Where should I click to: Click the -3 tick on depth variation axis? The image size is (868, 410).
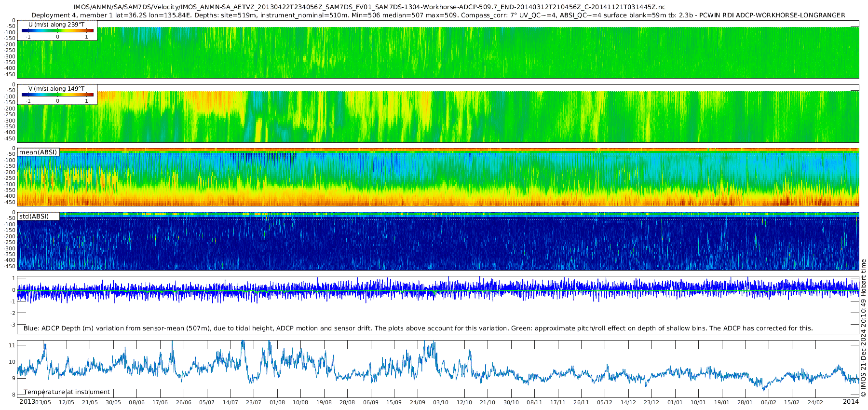(13, 325)
